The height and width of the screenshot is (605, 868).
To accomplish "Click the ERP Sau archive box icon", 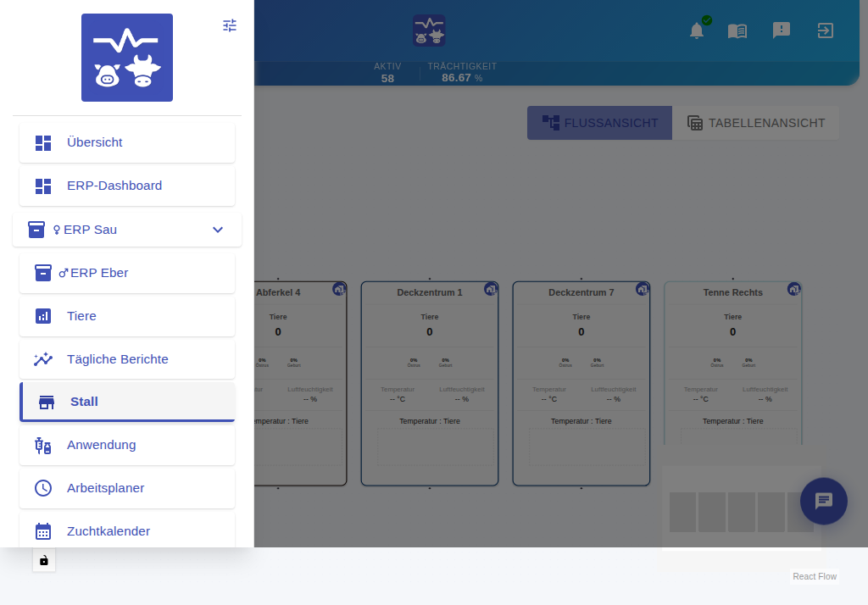I will tap(36, 229).
